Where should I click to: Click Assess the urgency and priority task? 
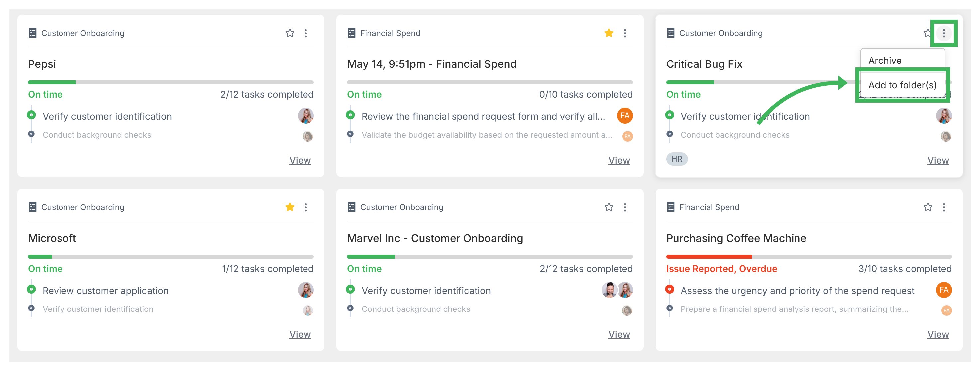(797, 291)
